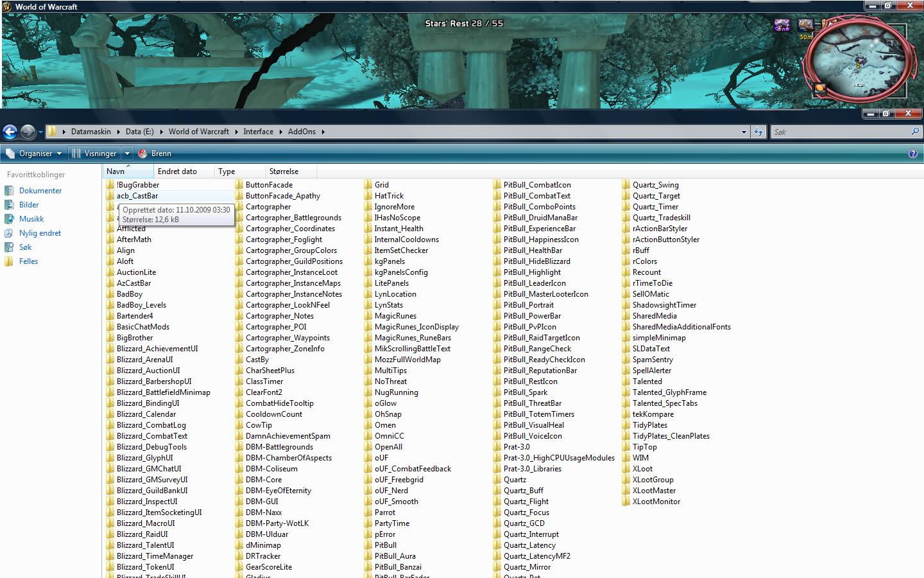Select the Cartographer folder icon
The image size is (924, 578).
(239, 207)
